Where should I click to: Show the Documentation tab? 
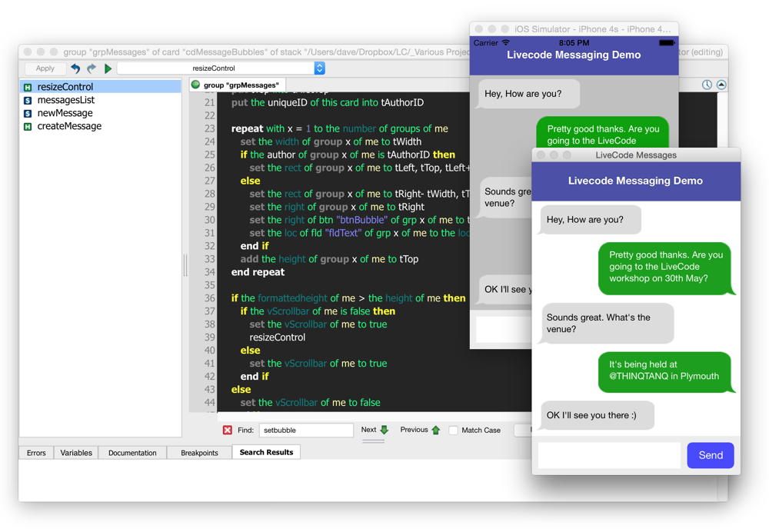132,453
